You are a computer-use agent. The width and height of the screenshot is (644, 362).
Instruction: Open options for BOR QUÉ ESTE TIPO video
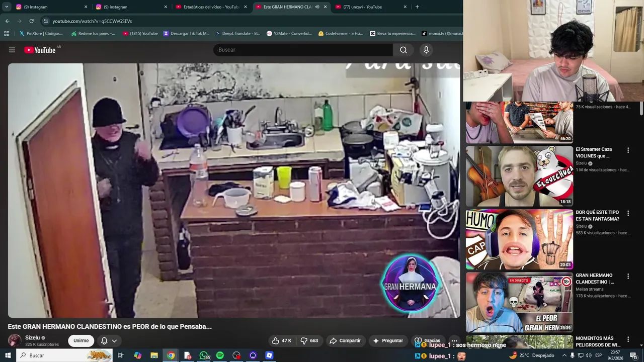pyautogui.click(x=628, y=213)
